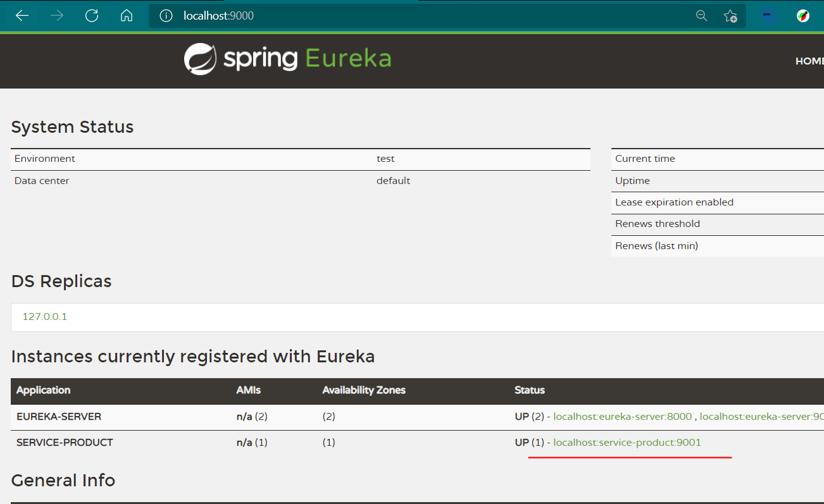
Task: Select the SERVICE-PRODUCT application name
Action: tap(65, 443)
